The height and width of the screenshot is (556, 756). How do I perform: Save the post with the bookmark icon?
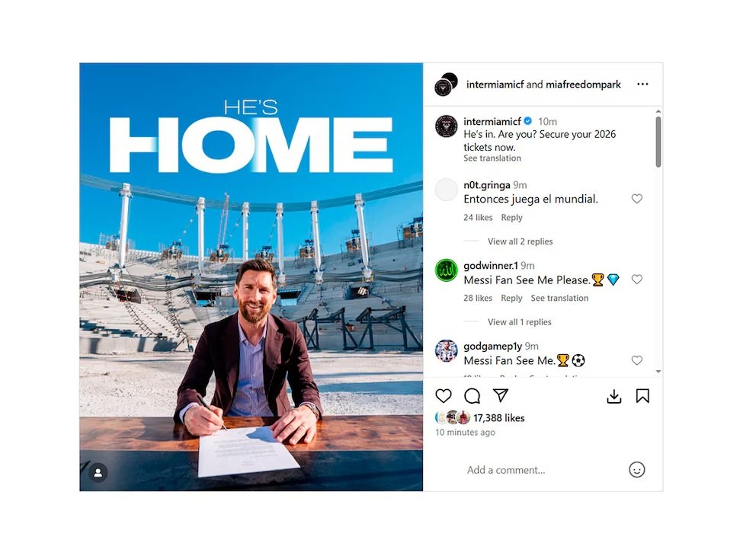642,396
